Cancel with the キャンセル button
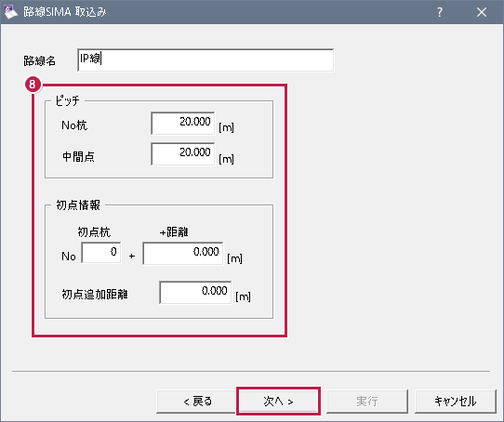The image size is (504, 422). tap(456, 402)
